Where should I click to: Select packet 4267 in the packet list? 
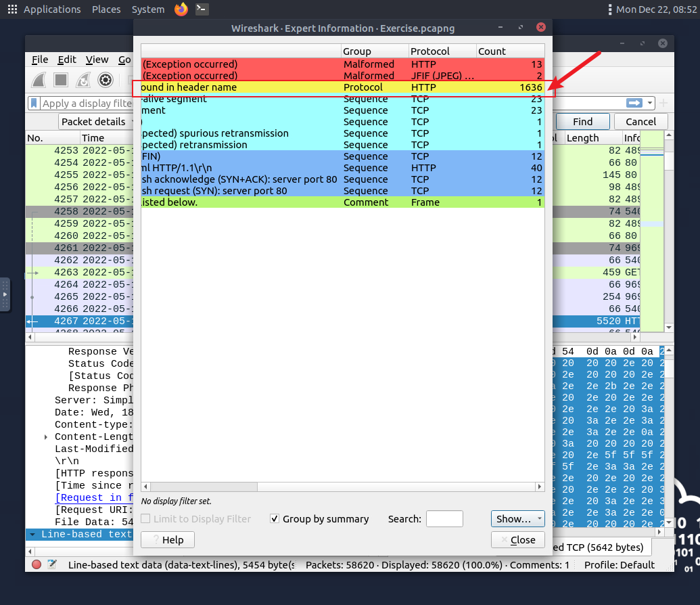point(79,321)
